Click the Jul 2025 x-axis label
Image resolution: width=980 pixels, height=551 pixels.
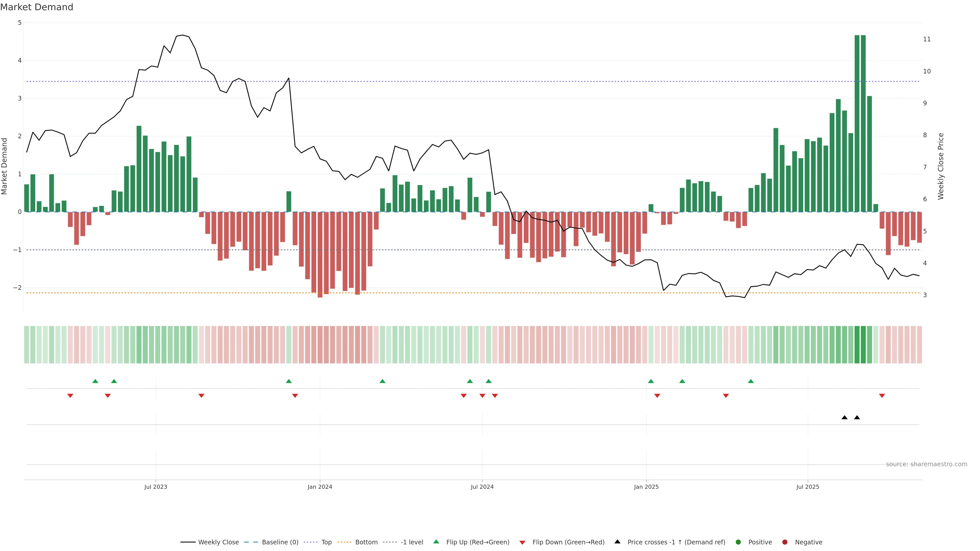[808, 487]
